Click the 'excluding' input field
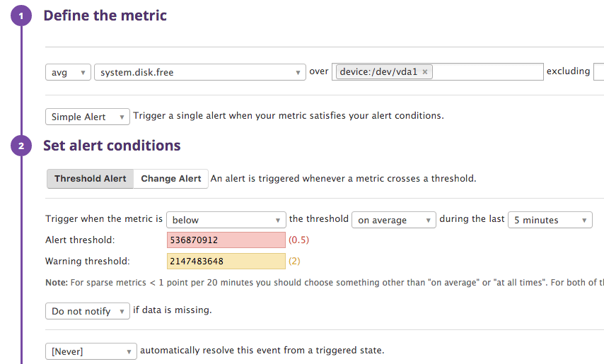 598,72
